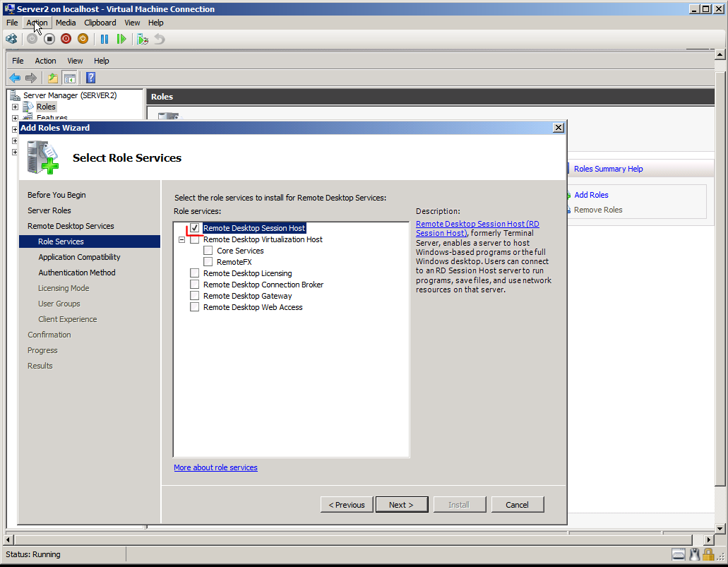This screenshot has height=567, width=728.
Task: Check Remote Desktop Web Access checkbox
Action: [195, 307]
